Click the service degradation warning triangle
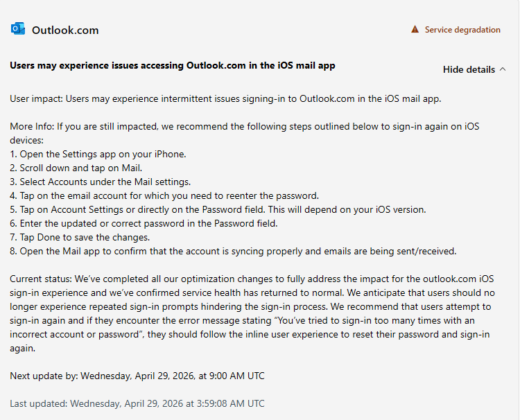Screen dimensions: 520x420 415,29
